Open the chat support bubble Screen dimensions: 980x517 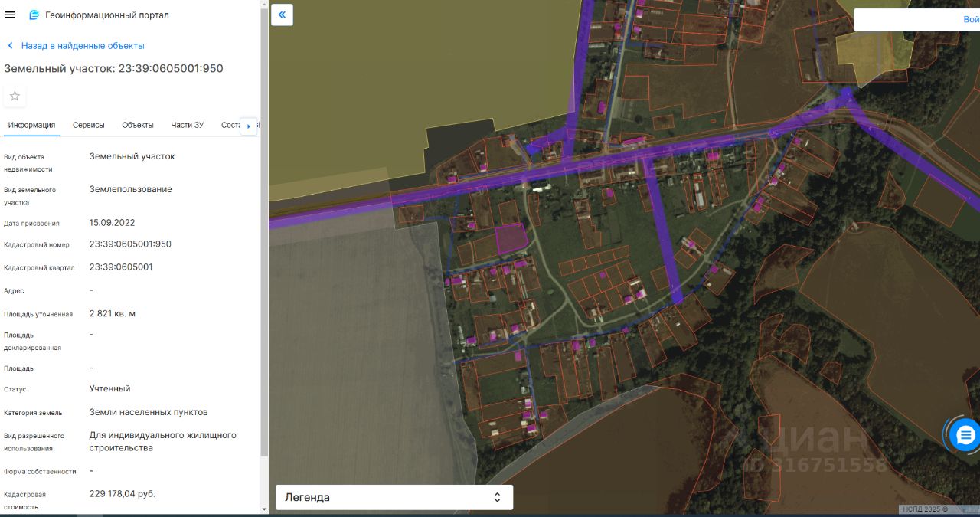pos(965,435)
